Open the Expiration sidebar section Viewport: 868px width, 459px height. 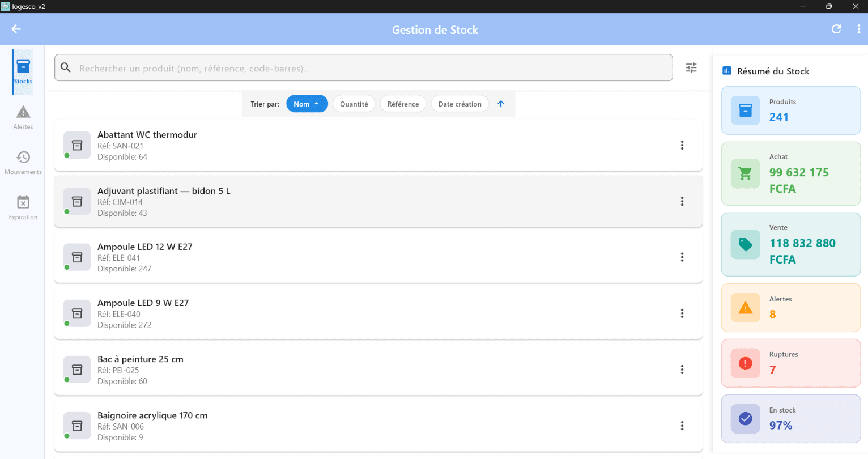[23, 208]
